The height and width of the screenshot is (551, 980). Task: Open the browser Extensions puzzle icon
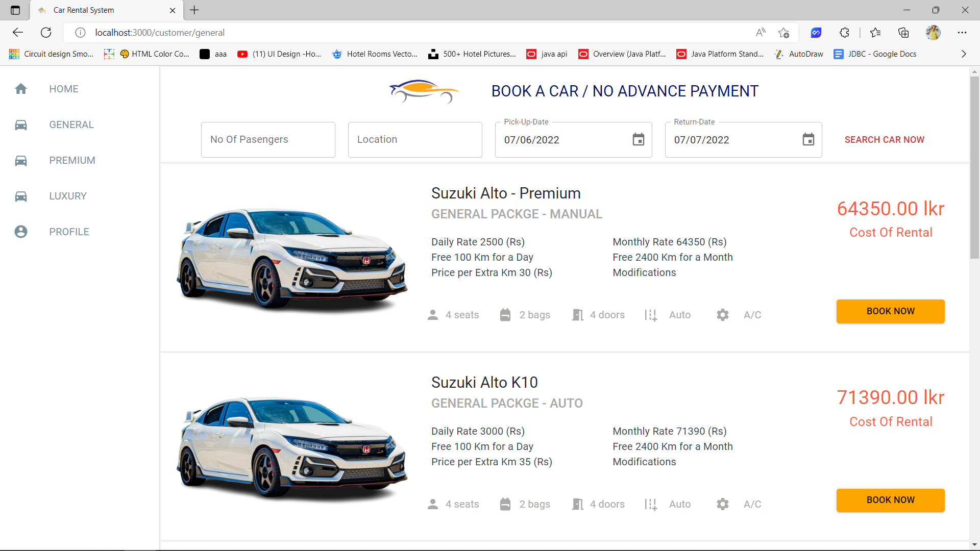pos(844,33)
